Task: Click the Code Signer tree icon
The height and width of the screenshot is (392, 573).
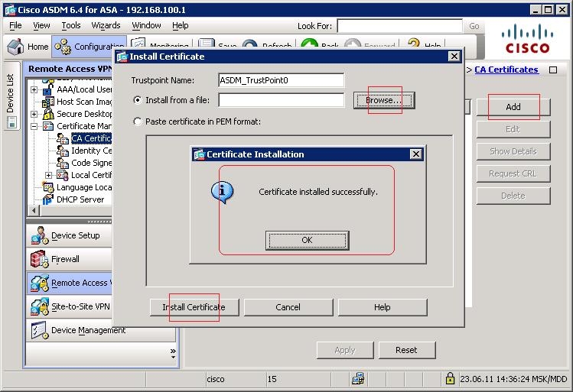Action: click(63, 163)
